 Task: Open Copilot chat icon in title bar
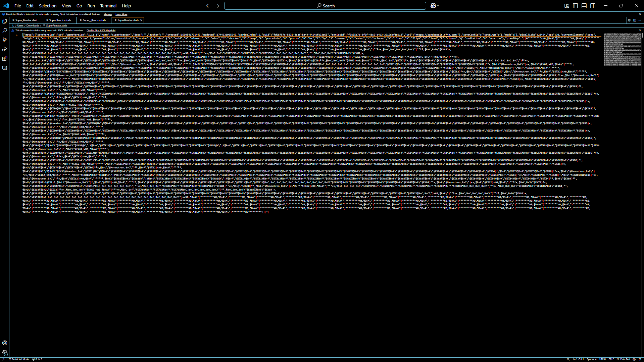433,6
